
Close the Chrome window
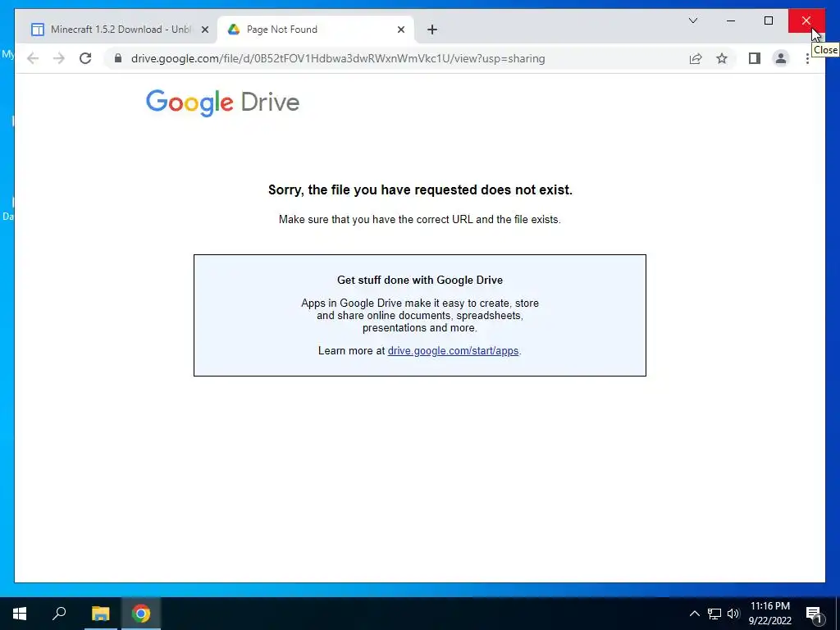pos(806,21)
